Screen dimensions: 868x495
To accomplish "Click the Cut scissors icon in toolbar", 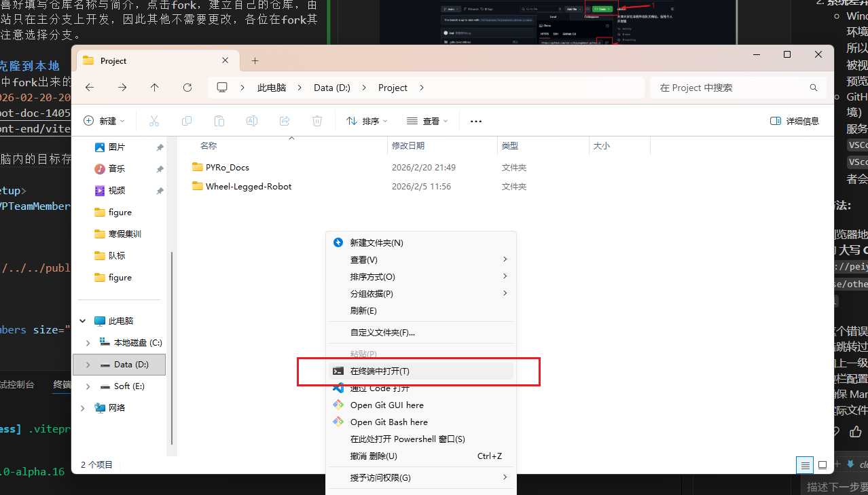I will coord(154,121).
